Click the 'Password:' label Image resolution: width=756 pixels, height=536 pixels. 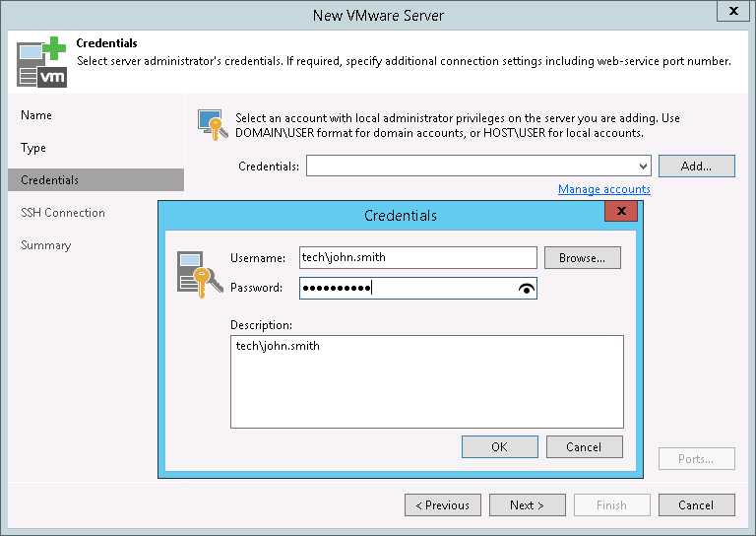(257, 288)
